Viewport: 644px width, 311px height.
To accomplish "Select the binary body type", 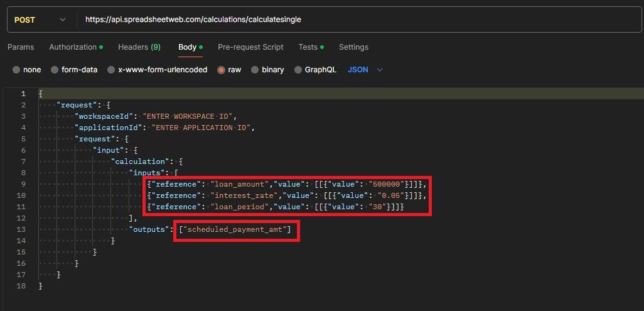I will 267,70.
